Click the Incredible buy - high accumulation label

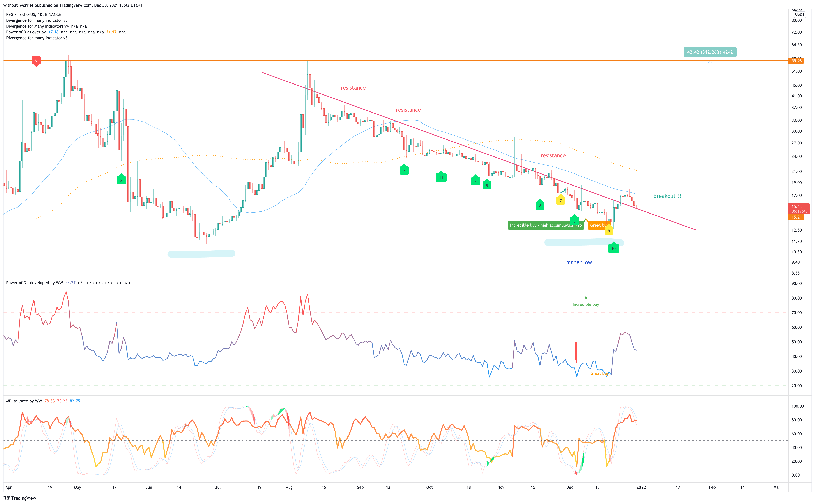(x=546, y=225)
